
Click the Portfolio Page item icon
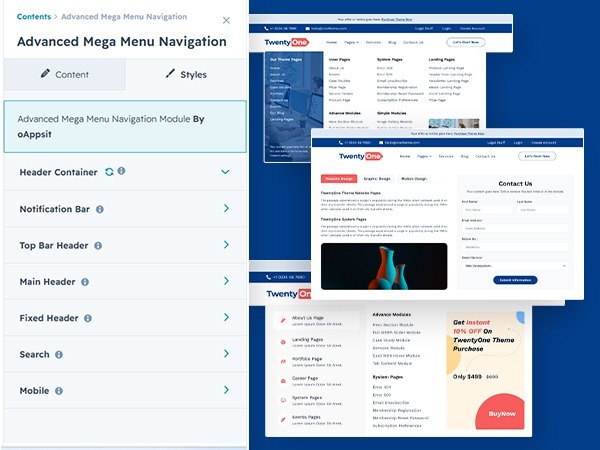(283, 361)
